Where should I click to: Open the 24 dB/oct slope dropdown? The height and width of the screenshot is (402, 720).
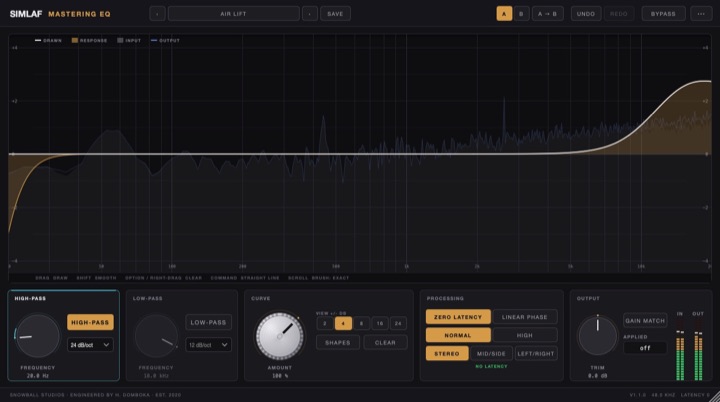(90, 345)
